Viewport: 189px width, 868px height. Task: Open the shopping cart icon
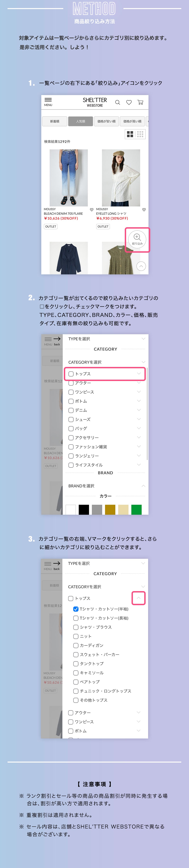click(140, 102)
